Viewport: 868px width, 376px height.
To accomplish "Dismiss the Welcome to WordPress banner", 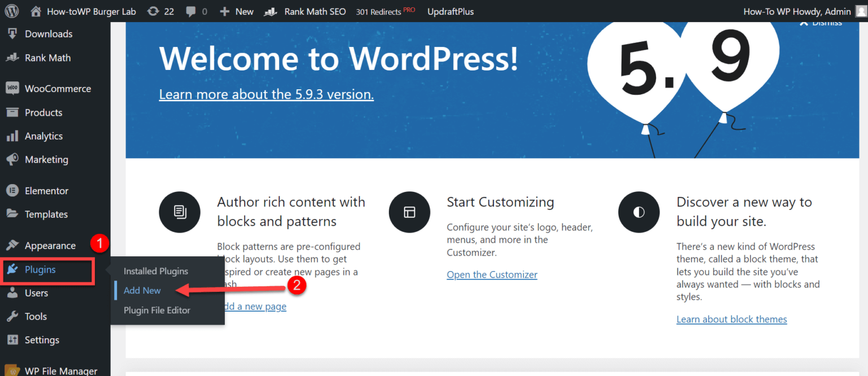I will pyautogui.click(x=821, y=22).
